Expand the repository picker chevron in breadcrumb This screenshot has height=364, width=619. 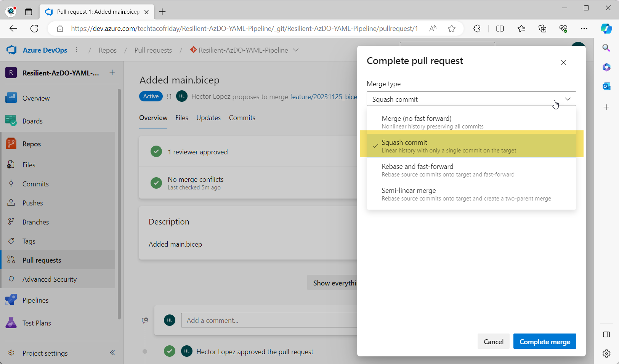[296, 50]
